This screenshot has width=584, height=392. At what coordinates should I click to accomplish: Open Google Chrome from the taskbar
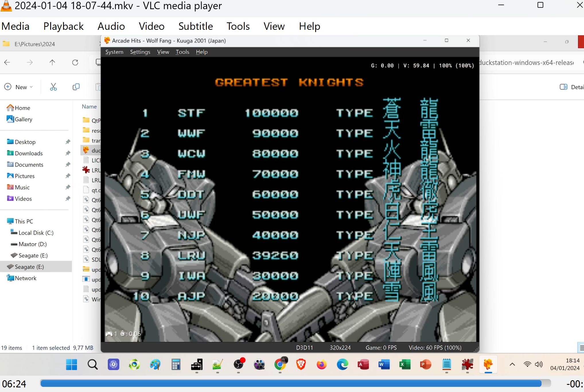click(x=280, y=364)
